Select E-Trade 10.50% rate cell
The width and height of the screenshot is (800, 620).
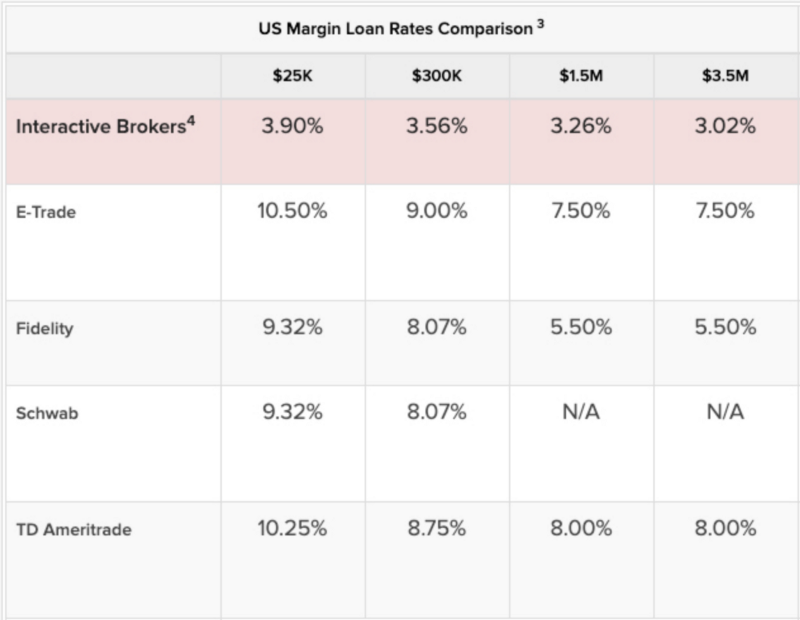coord(292,212)
